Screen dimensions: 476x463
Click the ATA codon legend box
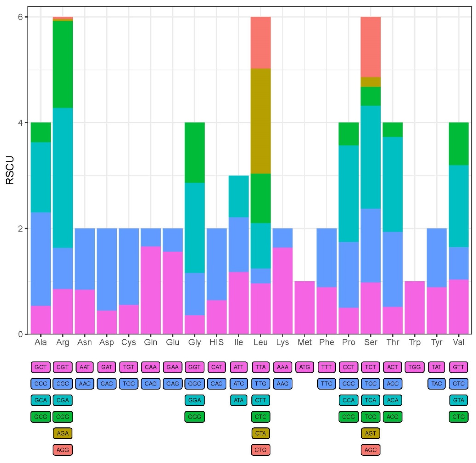[239, 400]
